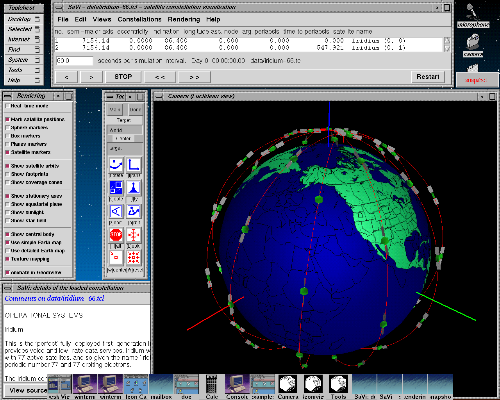
Task: Select the red grid of crosses icon
Action: 134,257
